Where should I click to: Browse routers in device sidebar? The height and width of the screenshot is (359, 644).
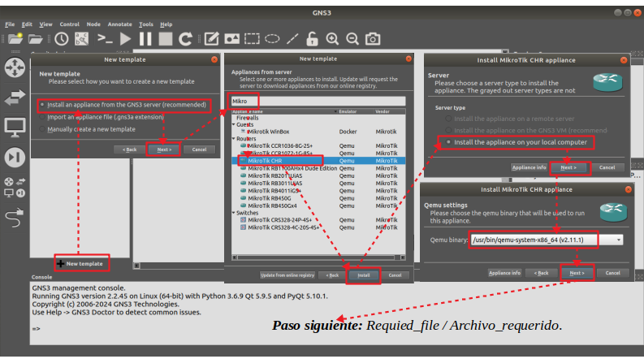point(15,67)
